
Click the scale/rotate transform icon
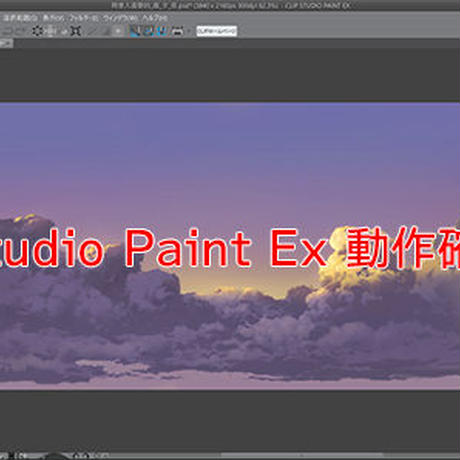click(x=76, y=31)
